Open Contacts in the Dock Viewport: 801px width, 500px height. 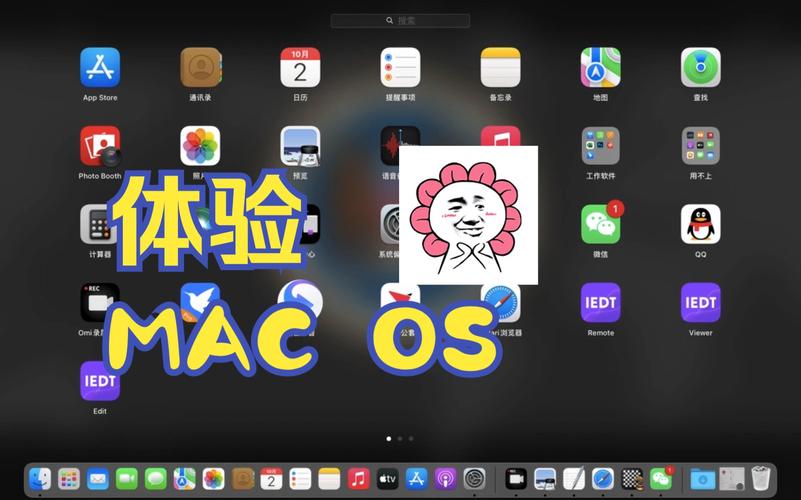point(243,479)
